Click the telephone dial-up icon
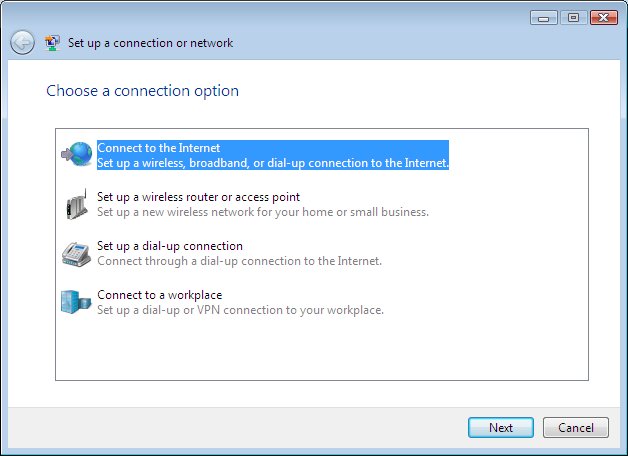 tap(76, 254)
